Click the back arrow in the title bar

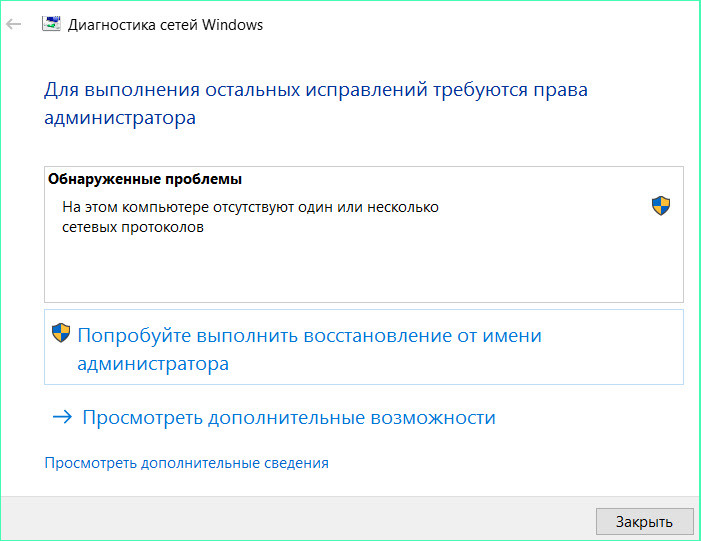pos(14,24)
